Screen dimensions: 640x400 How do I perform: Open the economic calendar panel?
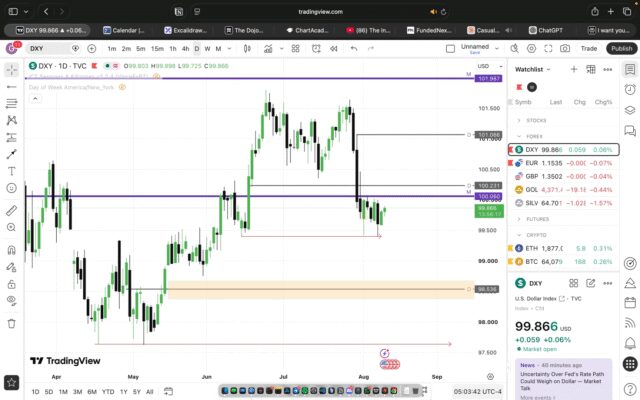(x=630, y=302)
